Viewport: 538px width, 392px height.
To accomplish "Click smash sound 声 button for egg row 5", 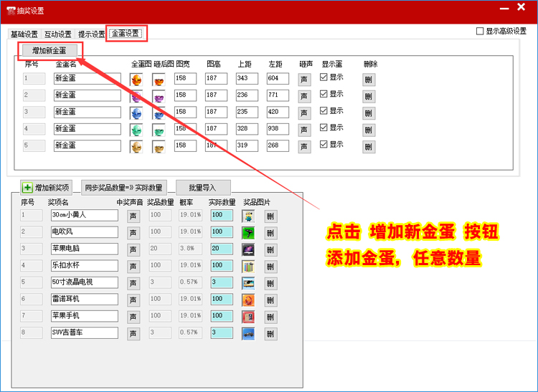I will click(304, 147).
